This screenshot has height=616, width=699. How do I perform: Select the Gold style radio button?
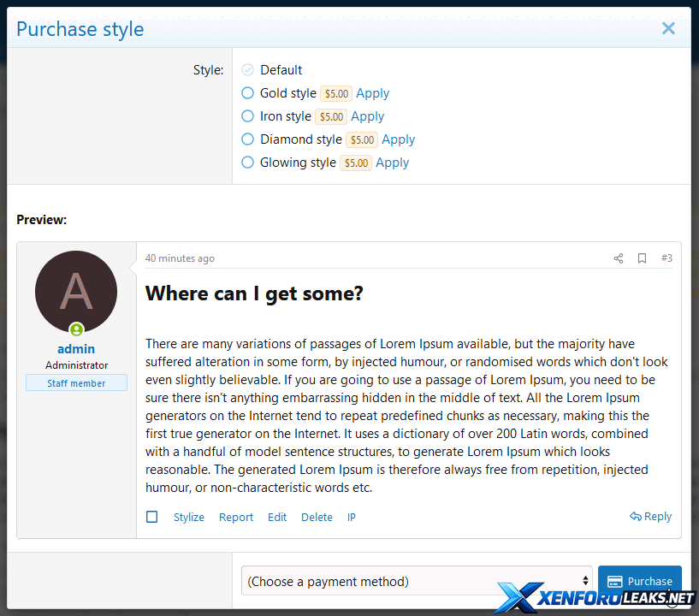(248, 93)
